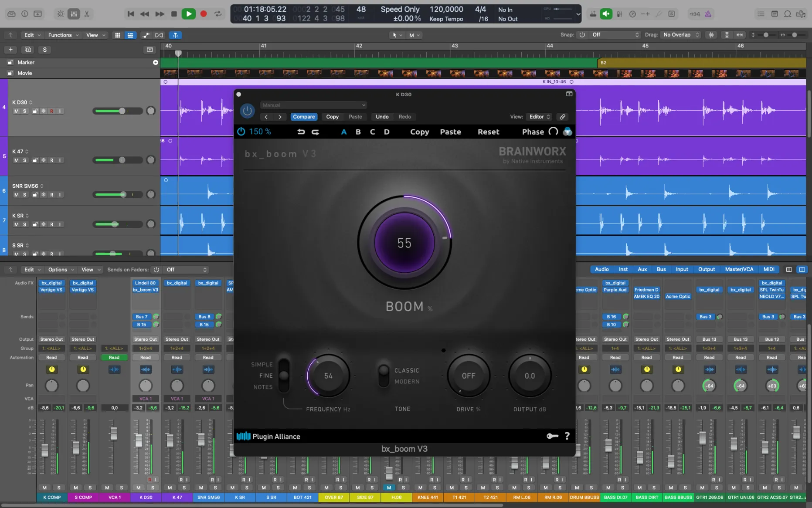The height and width of the screenshot is (508, 812).
Task: Click Reset in the bx_boom toolbar
Action: pyautogui.click(x=488, y=132)
